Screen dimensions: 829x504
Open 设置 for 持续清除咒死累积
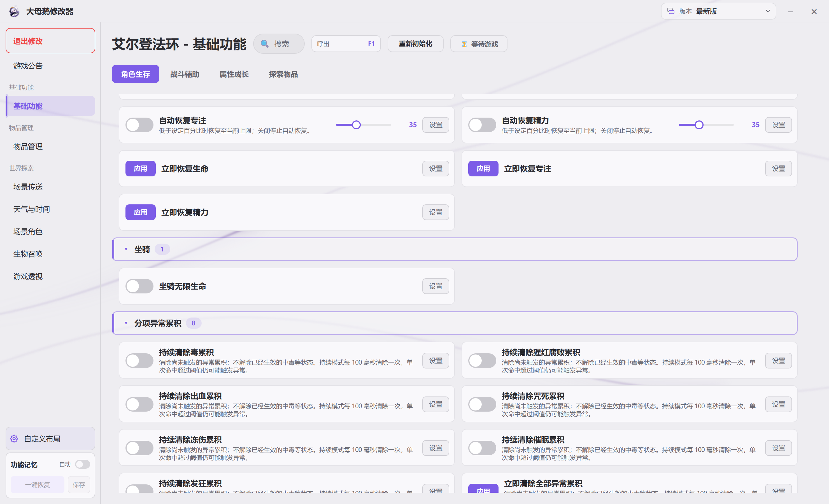[778, 404]
